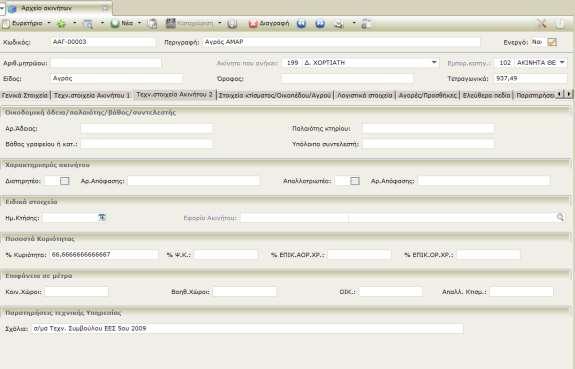Select Τεχν.στοιχεία Ακινήτου 2 tab
Screen dimensions: 575x369
(x=175, y=94)
